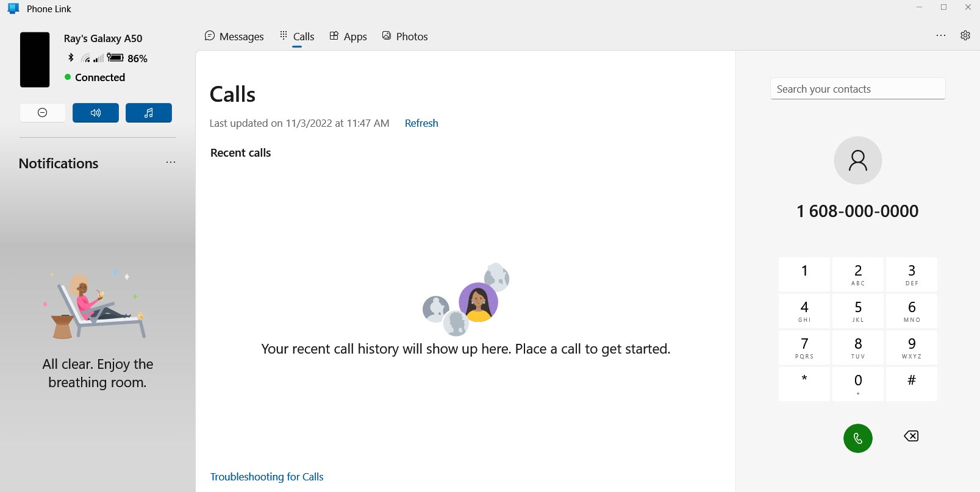Toggle the phone volume button
This screenshot has width=980, height=492.
[x=96, y=113]
